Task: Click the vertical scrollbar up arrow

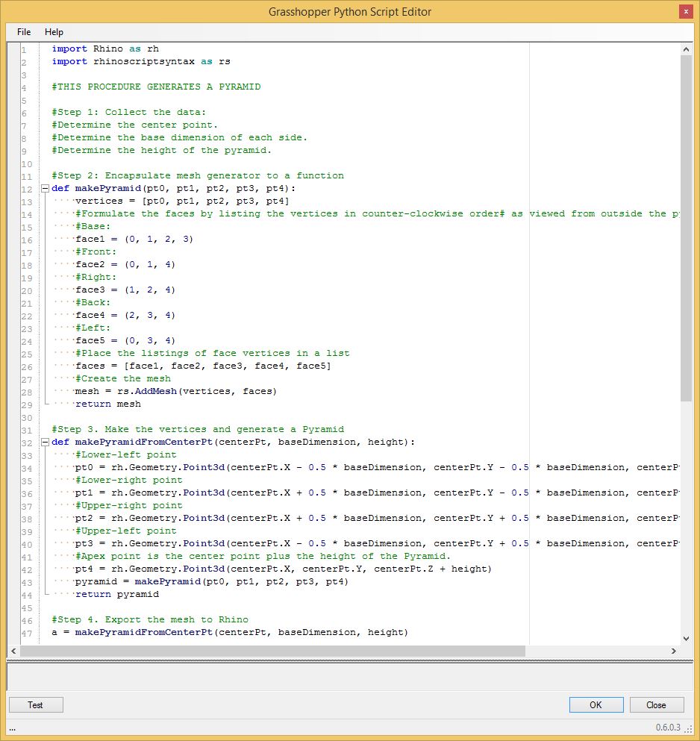Action: (x=686, y=49)
